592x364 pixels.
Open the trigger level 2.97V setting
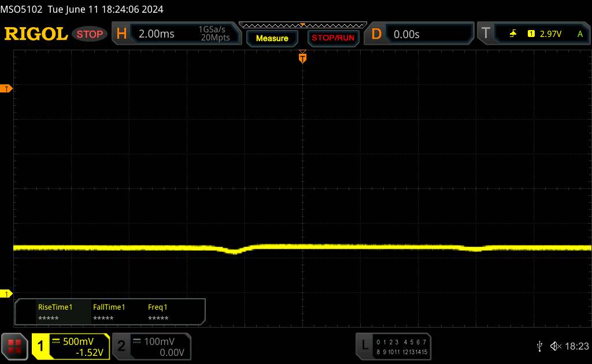click(x=550, y=34)
